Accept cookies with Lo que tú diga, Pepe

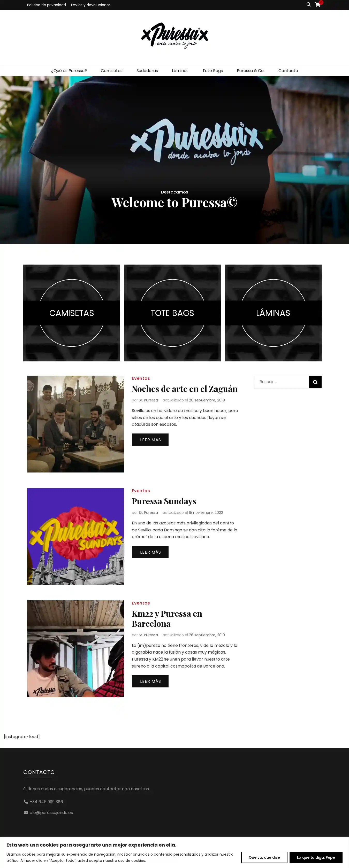tap(316, 857)
